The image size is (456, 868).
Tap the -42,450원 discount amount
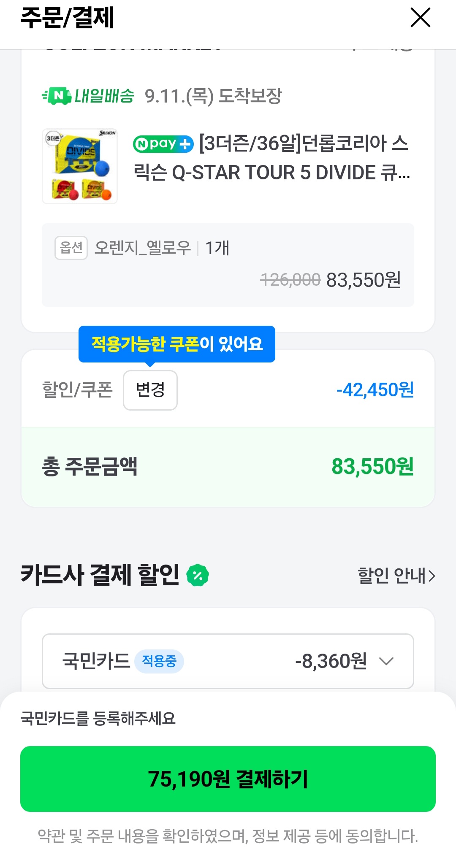click(375, 390)
